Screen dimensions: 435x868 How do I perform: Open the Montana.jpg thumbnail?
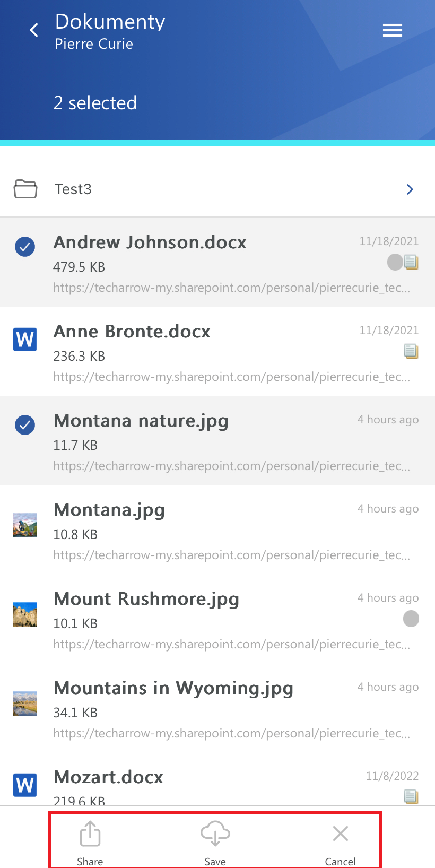pyautogui.click(x=25, y=525)
